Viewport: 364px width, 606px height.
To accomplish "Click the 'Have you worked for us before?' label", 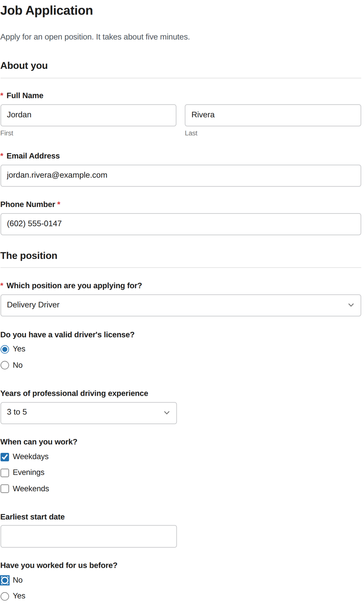I will [x=59, y=565].
